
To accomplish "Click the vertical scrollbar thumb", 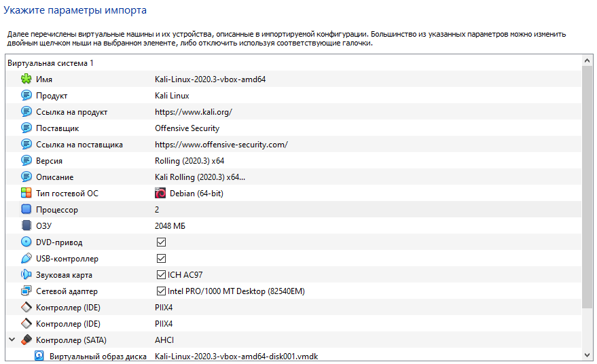I will tap(587, 187).
